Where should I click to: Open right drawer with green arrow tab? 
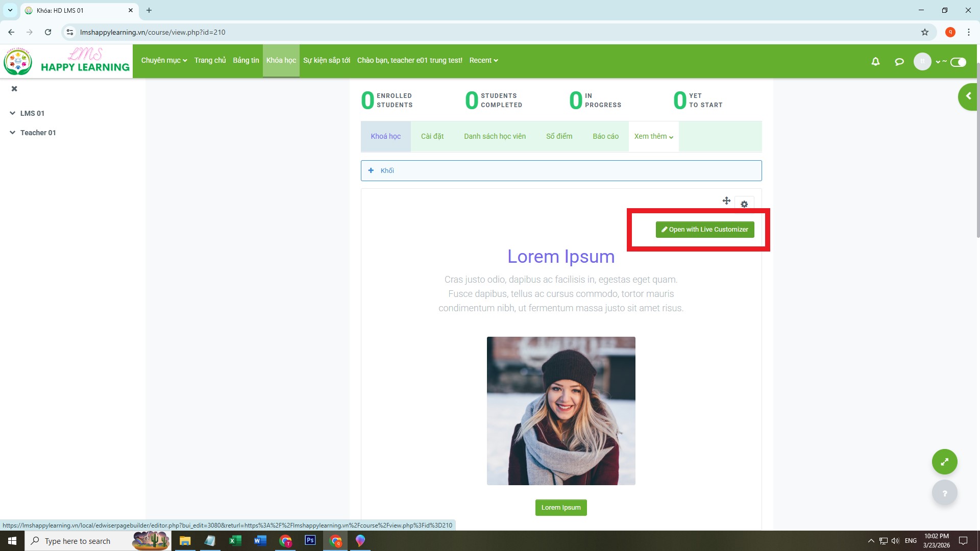[x=968, y=96]
